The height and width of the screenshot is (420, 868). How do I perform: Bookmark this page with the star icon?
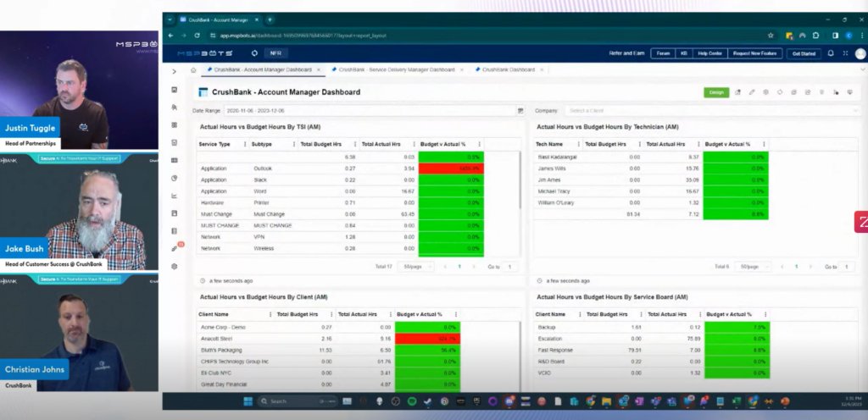(x=770, y=36)
